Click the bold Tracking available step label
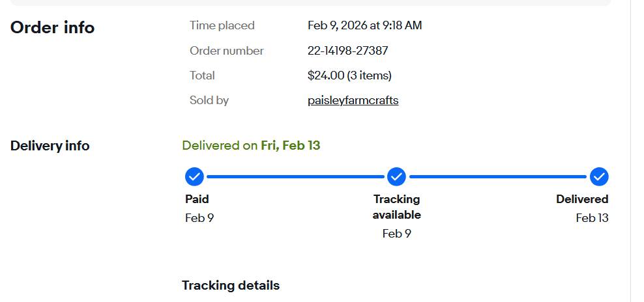This screenshot has height=302, width=644. point(396,207)
